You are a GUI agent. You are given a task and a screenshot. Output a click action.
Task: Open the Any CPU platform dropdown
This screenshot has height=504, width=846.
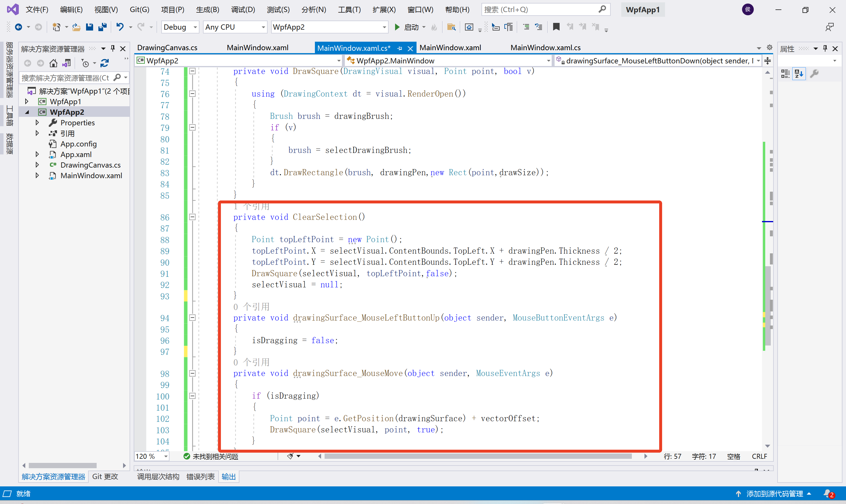click(x=263, y=27)
